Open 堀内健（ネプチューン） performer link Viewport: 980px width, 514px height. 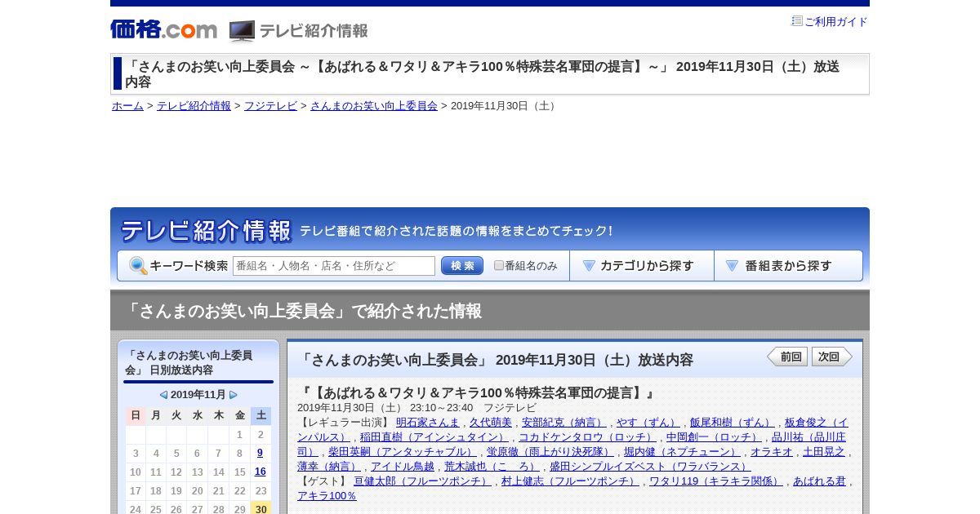[x=682, y=452]
